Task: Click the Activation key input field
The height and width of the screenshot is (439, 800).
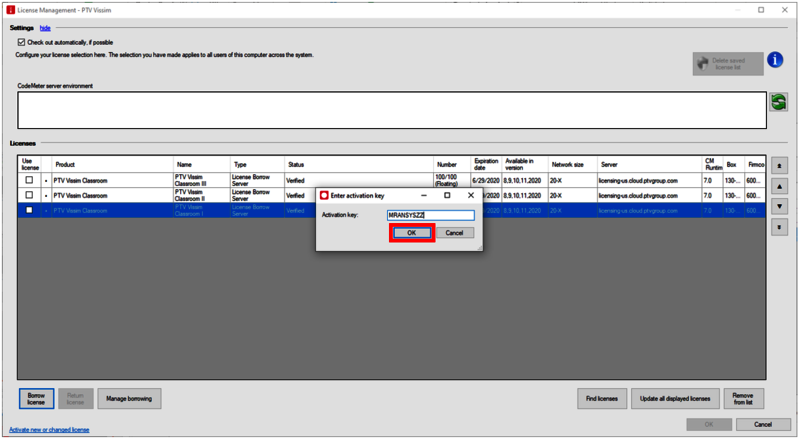Action: coord(430,215)
